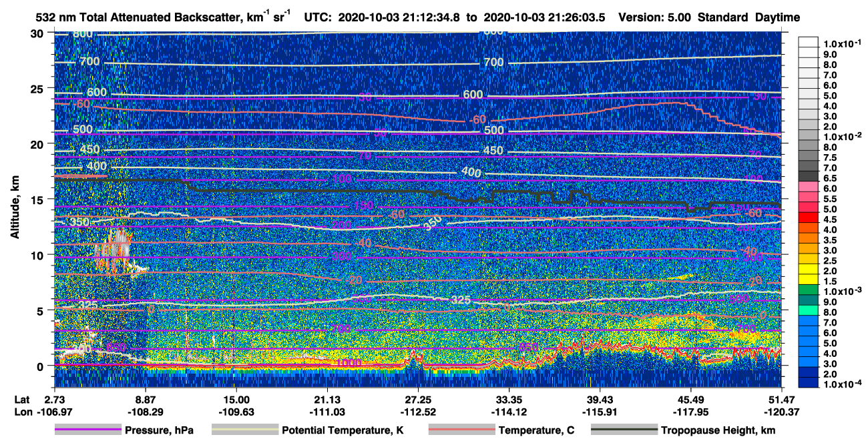Click the 'Daytime' word in the header

(777, 18)
